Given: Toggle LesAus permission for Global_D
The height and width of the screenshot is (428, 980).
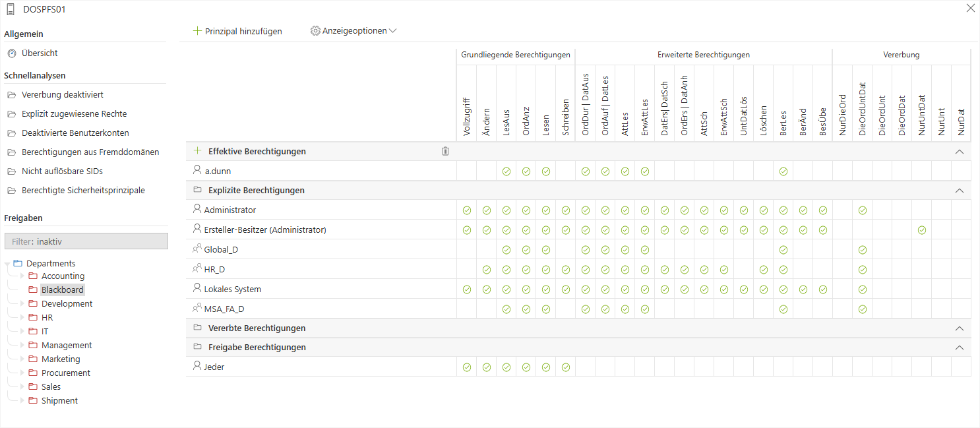Looking at the screenshot, I should (x=506, y=250).
